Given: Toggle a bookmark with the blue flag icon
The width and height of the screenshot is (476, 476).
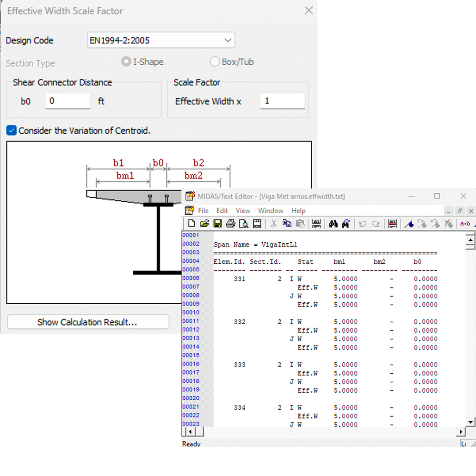Looking at the screenshot, I should click(x=409, y=224).
